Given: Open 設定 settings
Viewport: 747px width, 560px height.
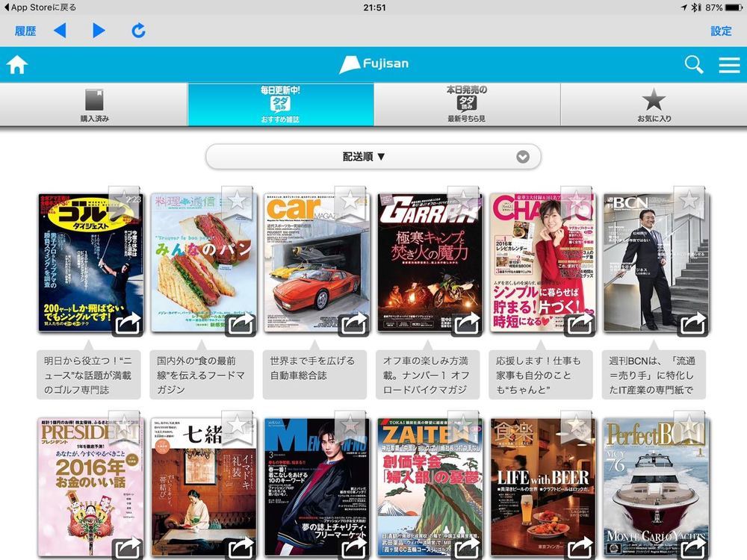Looking at the screenshot, I should pos(721,31).
